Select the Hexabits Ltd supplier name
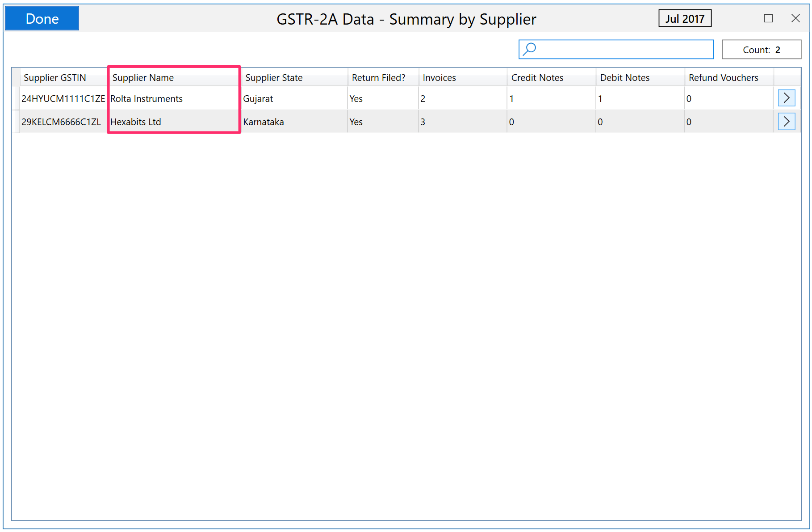Image resolution: width=812 pixels, height=532 pixels. [x=135, y=122]
